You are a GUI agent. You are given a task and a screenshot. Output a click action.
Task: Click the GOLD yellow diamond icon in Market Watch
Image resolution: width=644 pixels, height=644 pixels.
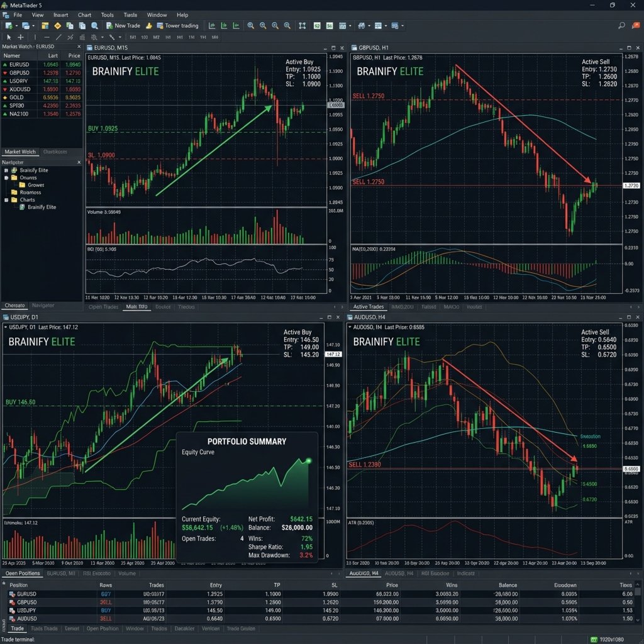5,97
